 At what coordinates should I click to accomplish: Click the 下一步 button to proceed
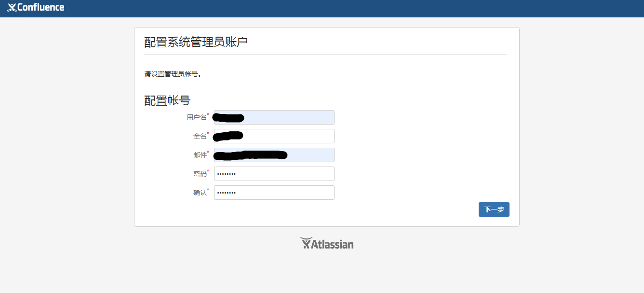(x=494, y=209)
